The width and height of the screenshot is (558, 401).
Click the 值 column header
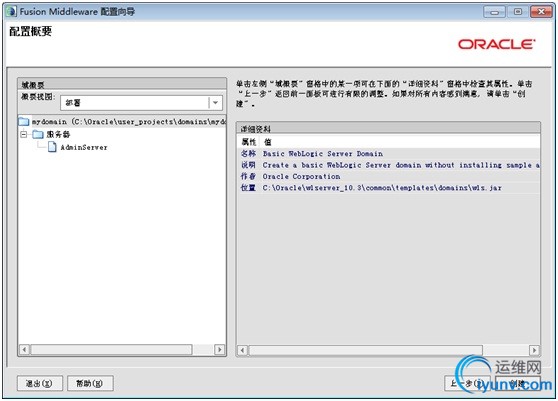[268, 142]
